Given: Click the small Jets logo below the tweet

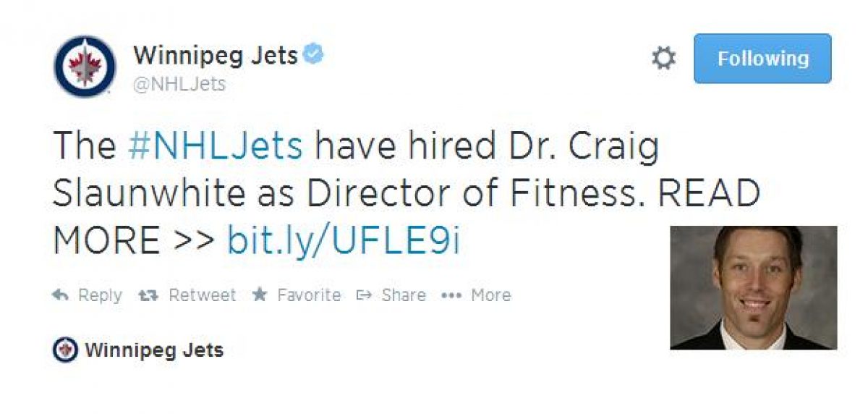Looking at the screenshot, I should pyautogui.click(x=65, y=351).
